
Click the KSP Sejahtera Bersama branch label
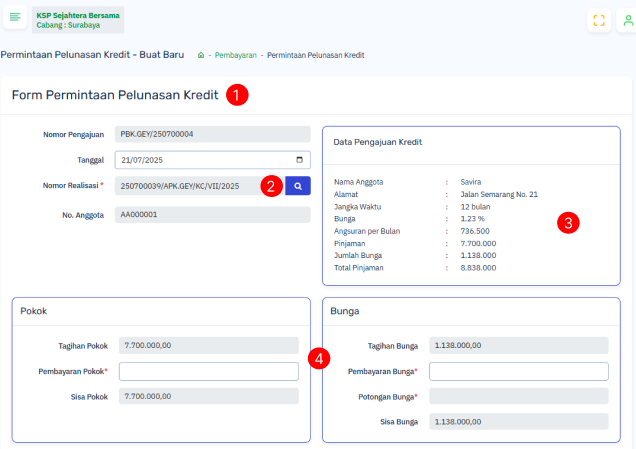point(78,20)
